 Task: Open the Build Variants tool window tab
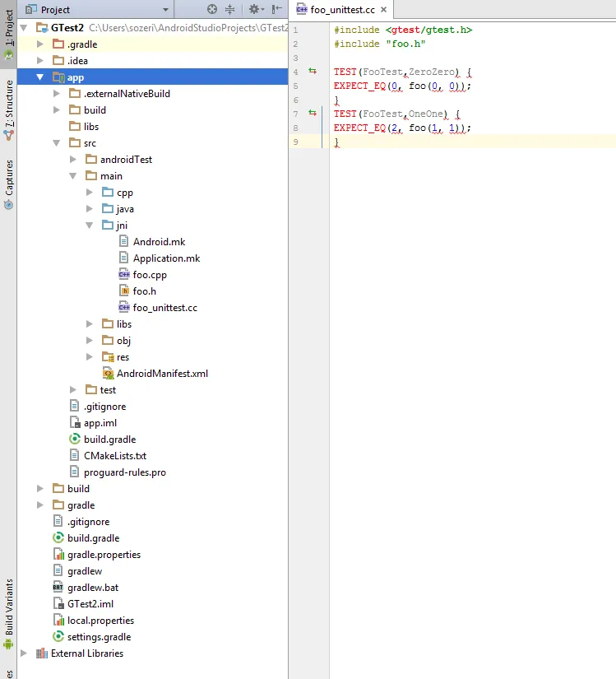(x=9, y=614)
